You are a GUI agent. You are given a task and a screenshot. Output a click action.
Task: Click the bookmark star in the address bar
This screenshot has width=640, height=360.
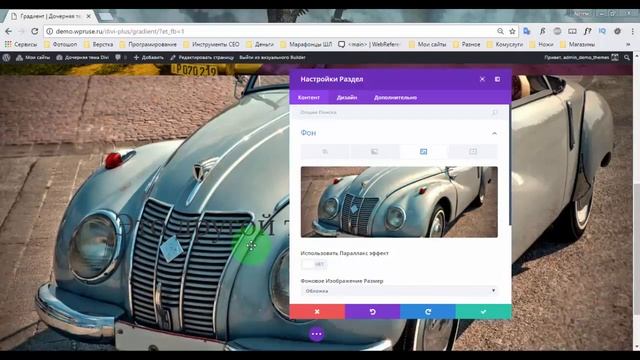point(512,31)
